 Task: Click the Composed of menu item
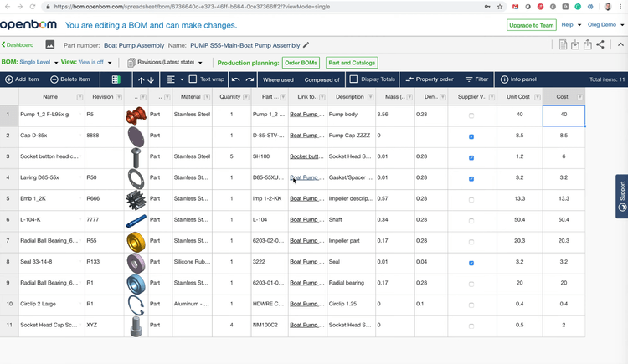coord(322,79)
